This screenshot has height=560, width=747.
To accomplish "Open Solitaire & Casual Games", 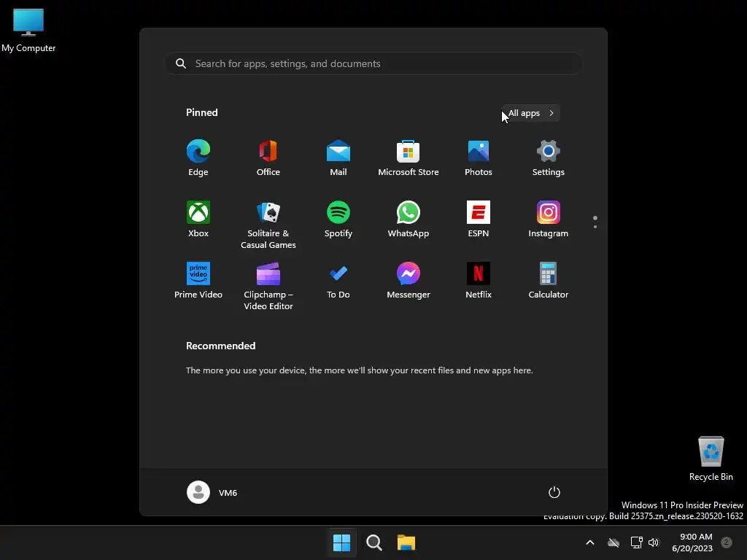I will tap(268, 225).
